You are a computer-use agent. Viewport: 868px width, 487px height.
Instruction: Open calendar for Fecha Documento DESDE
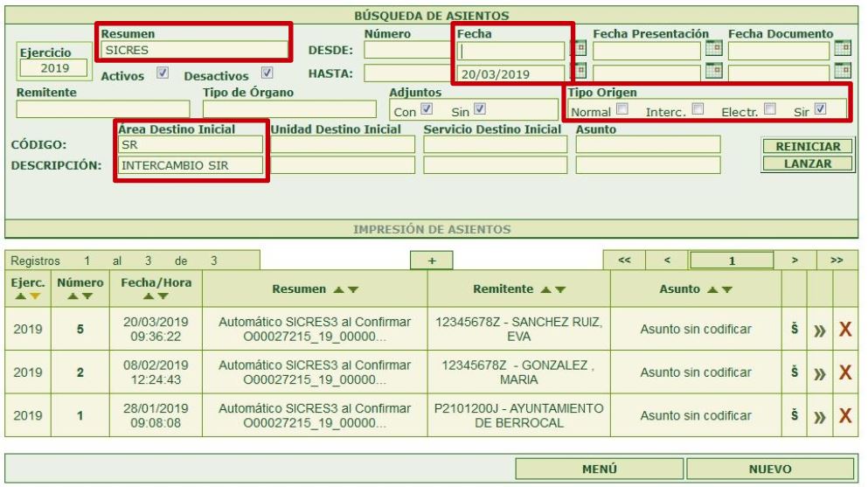click(843, 48)
